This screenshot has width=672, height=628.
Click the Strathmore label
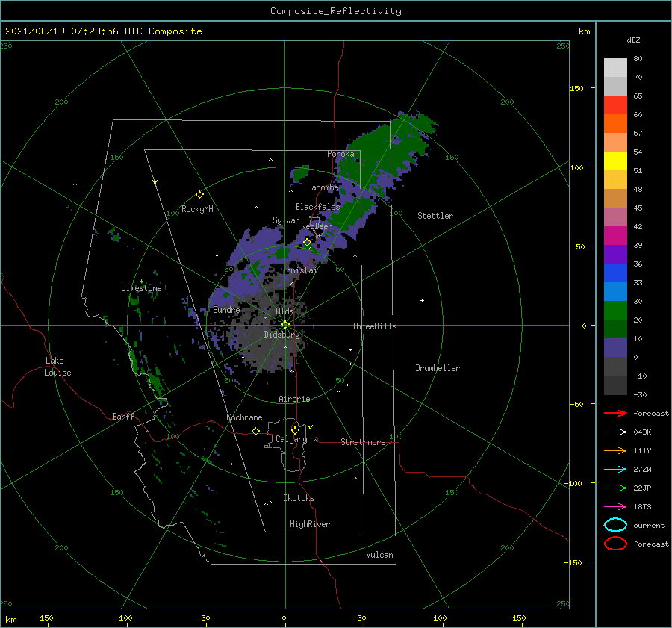tap(363, 442)
